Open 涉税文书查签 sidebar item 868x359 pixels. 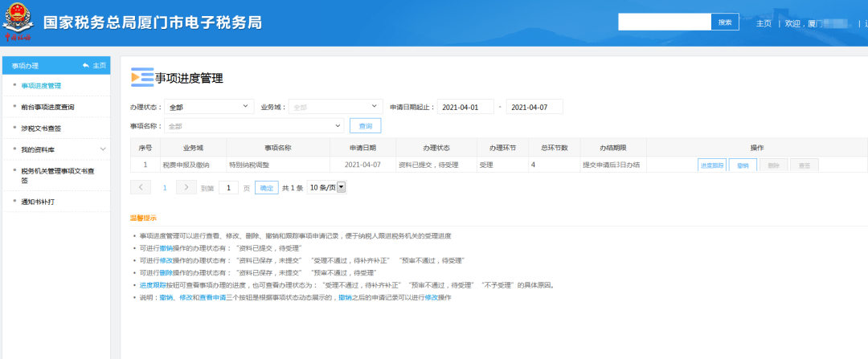(x=42, y=128)
